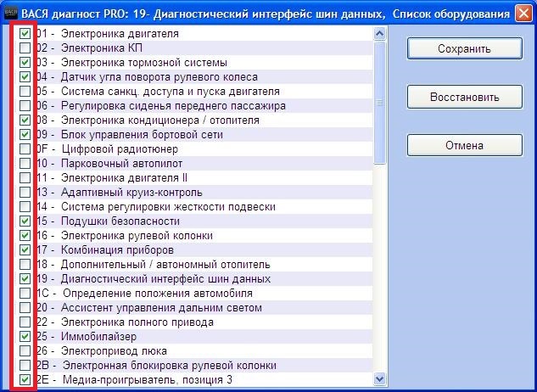
Task: Select text 'Электроника тормозной системы'
Action: tap(144, 63)
